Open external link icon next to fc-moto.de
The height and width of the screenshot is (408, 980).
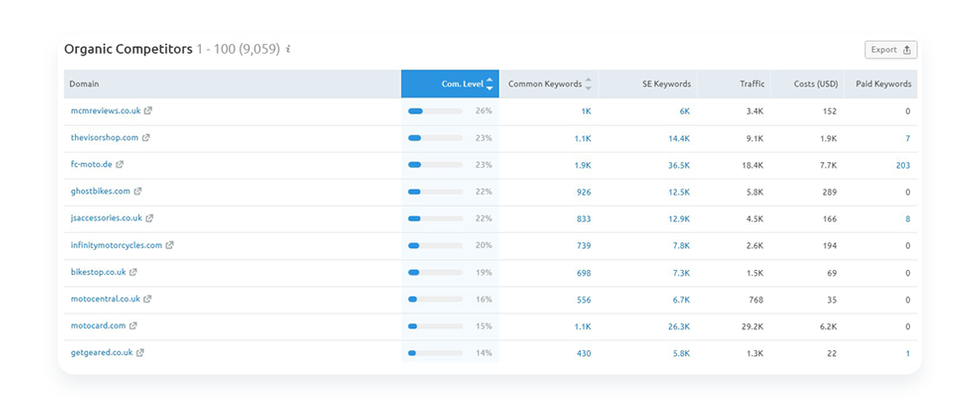pyautogui.click(x=119, y=165)
